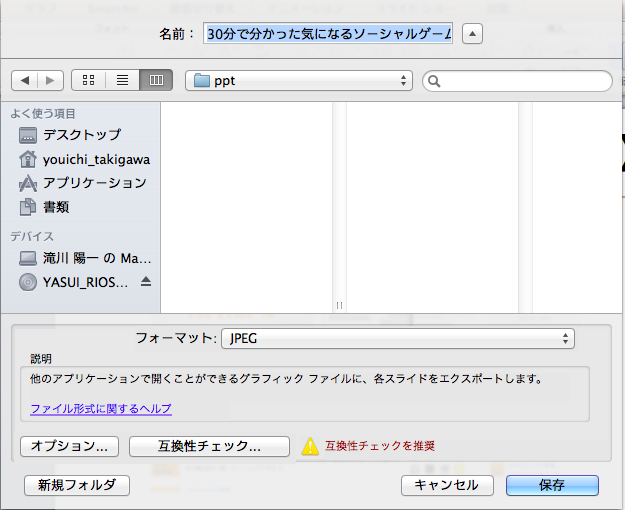Switch to list view

[x=122, y=80]
